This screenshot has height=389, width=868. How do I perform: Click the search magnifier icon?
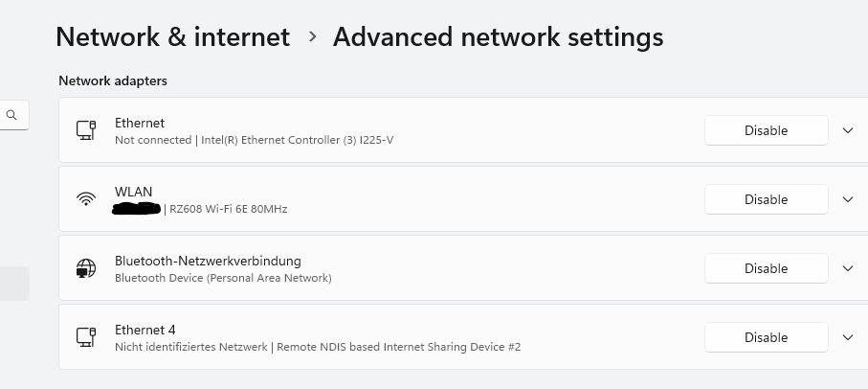point(12,115)
